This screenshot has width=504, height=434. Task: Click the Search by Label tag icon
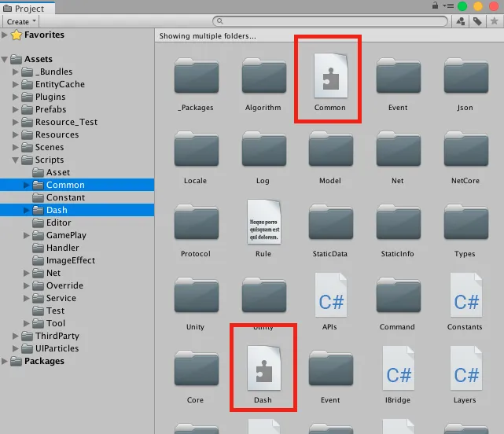(x=476, y=21)
